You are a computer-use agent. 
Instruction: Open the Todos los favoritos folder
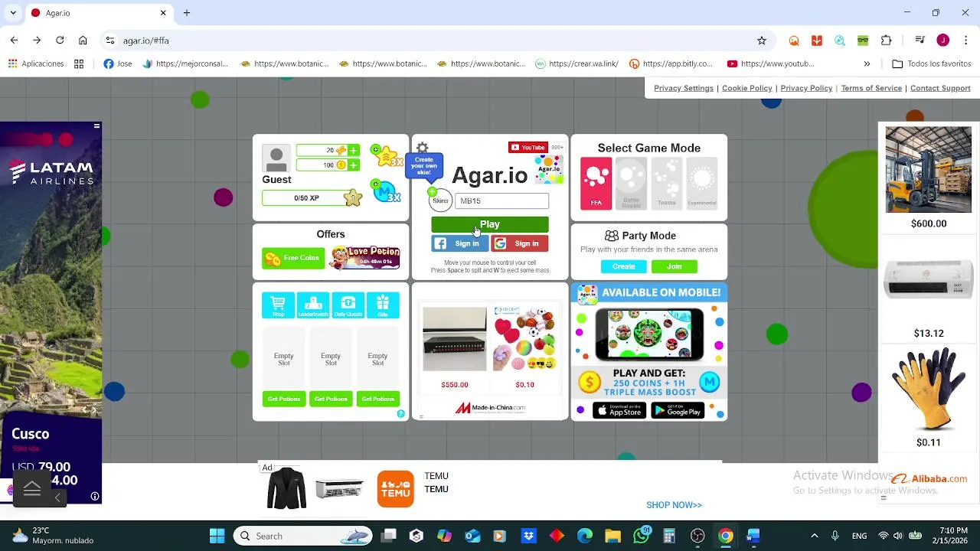932,64
